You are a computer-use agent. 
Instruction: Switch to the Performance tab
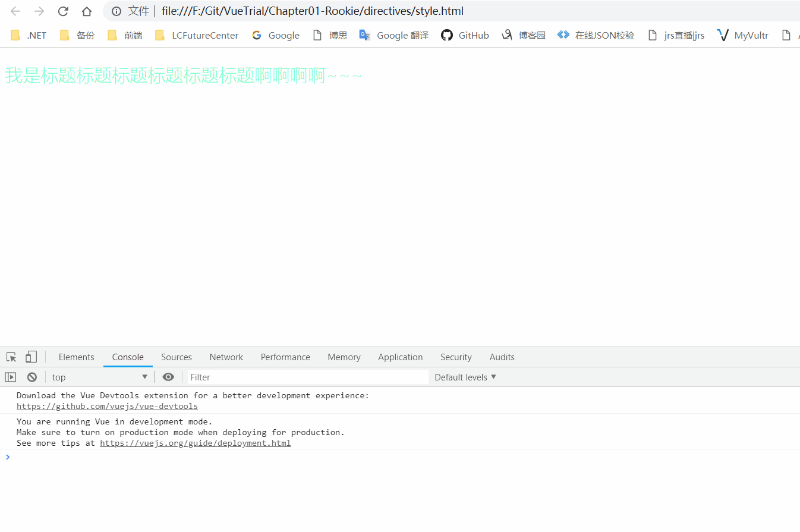tap(285, 357)
